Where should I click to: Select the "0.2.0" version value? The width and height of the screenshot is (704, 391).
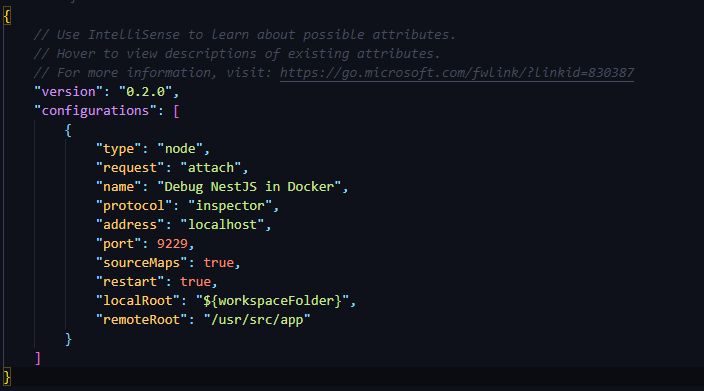point(145,92)
